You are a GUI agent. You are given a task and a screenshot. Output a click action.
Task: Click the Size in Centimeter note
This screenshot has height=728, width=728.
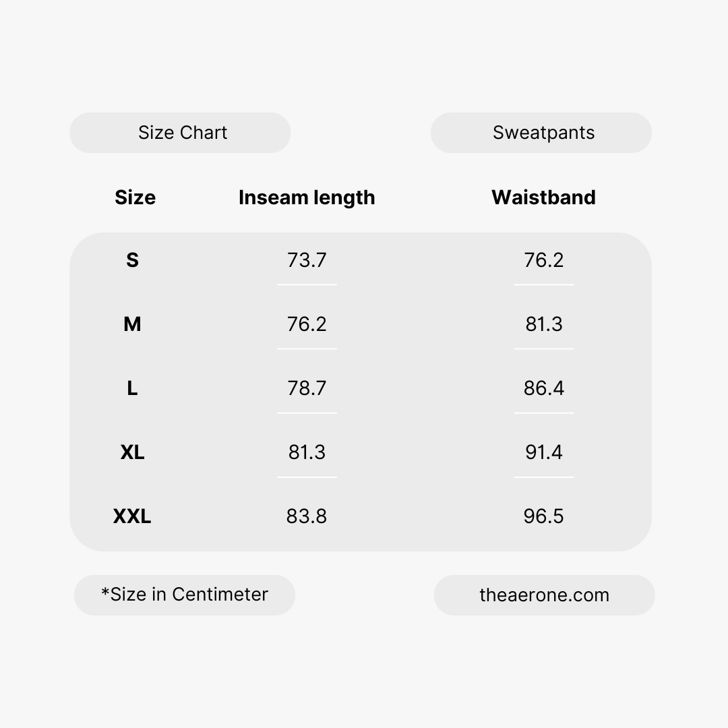185,595
